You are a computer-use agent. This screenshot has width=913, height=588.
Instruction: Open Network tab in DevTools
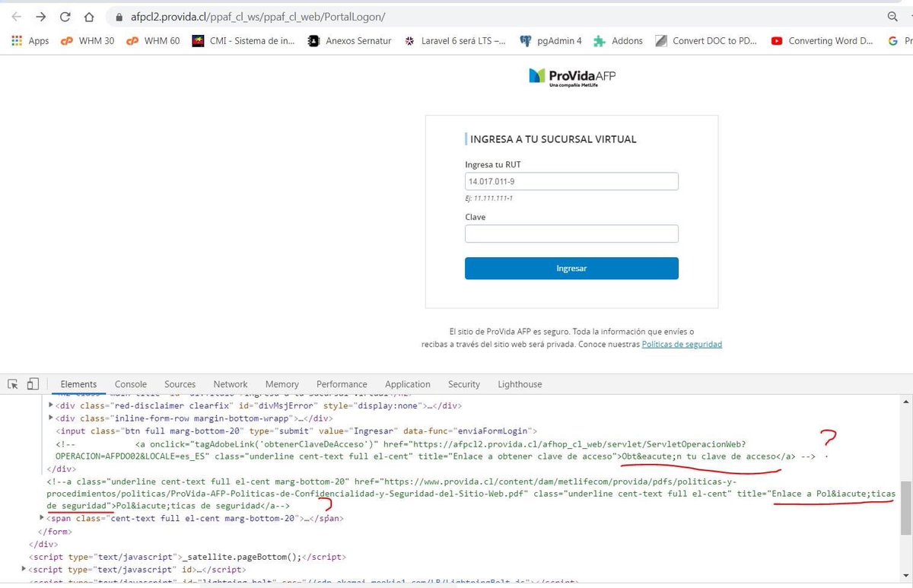[x=231, y=384]
